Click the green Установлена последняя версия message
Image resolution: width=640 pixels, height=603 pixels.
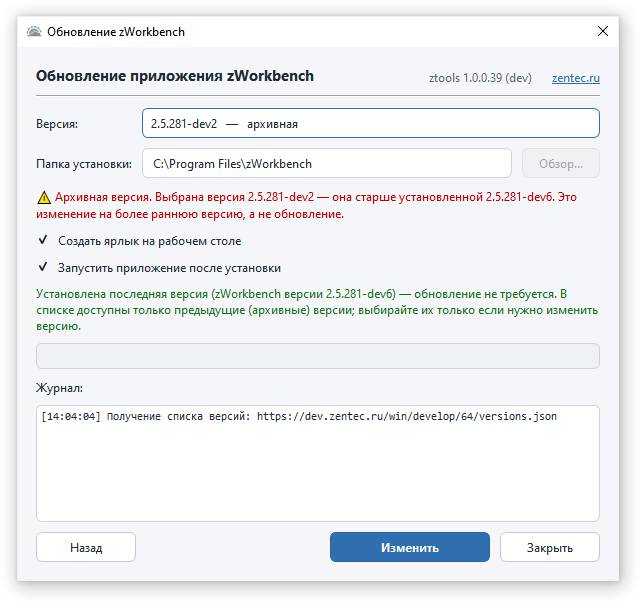[x=317, y=310]
